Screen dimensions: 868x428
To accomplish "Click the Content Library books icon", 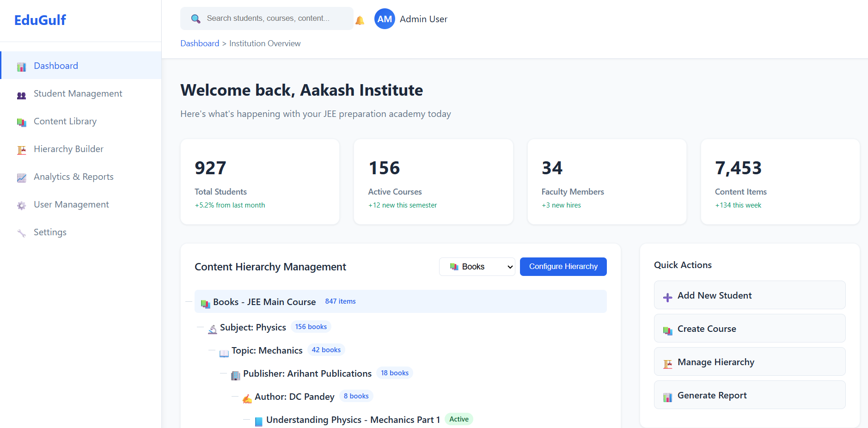I will click(21, 122).
